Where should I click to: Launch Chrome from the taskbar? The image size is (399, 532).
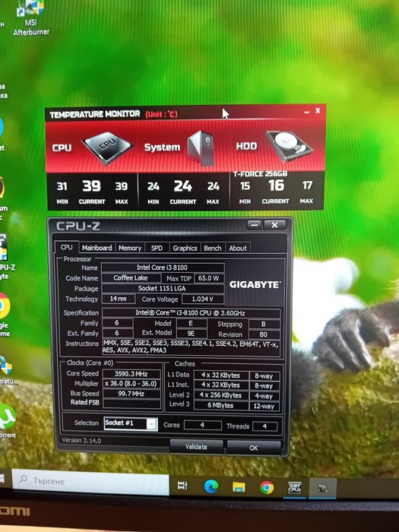click(x=267, y=488)
